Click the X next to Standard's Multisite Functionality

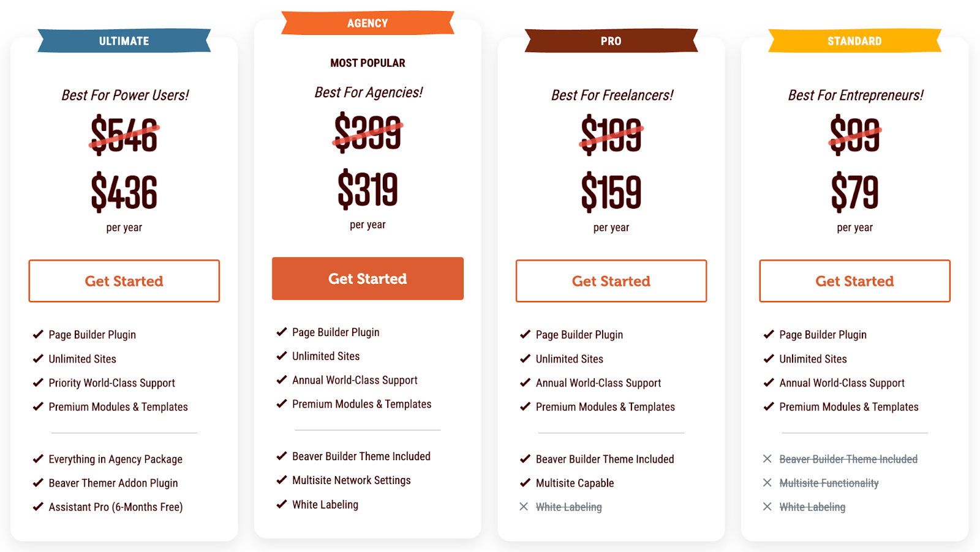pos(767,483)
